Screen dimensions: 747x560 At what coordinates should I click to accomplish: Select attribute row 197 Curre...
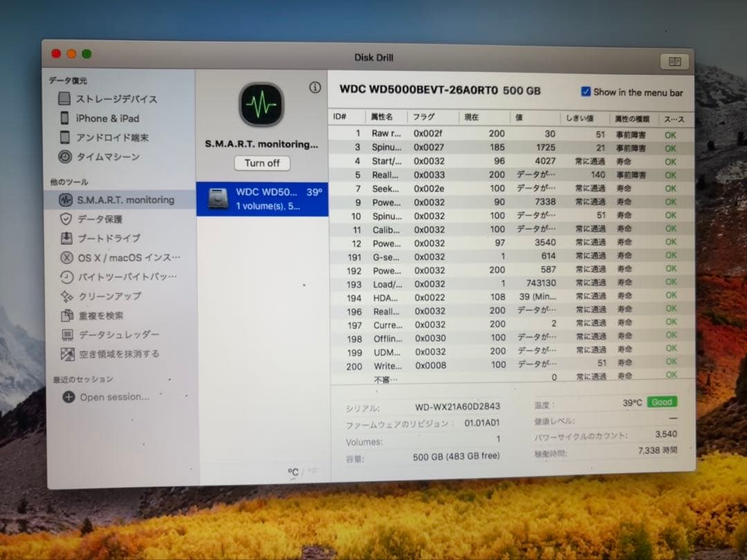click(x=510, y=324)
